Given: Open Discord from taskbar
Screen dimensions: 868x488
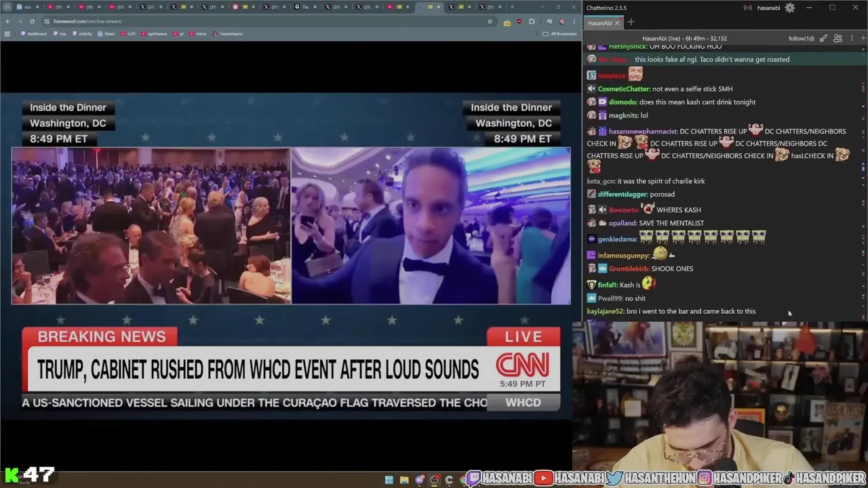Looking at the screenshot, I should tap(420, 480).
